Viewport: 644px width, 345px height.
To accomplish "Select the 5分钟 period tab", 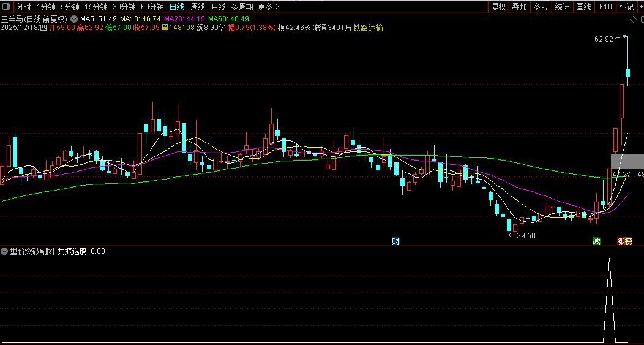I will [70, 7].
